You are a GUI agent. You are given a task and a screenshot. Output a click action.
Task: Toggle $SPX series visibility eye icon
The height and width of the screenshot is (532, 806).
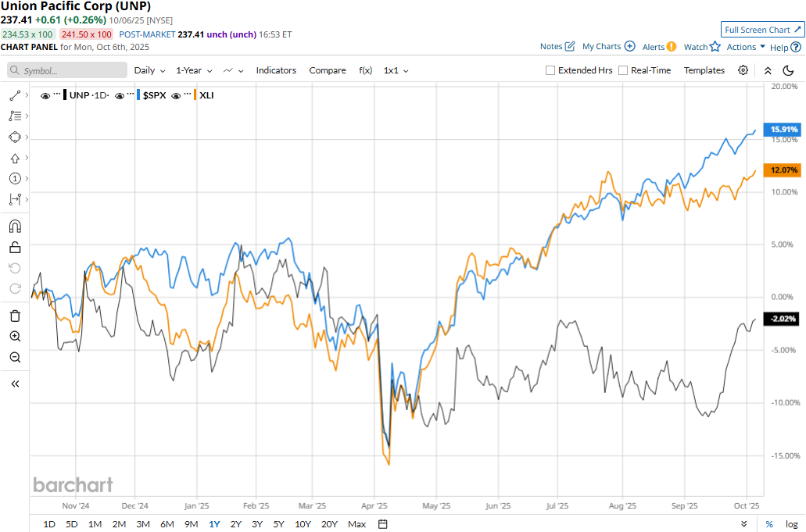coord(120,95)
